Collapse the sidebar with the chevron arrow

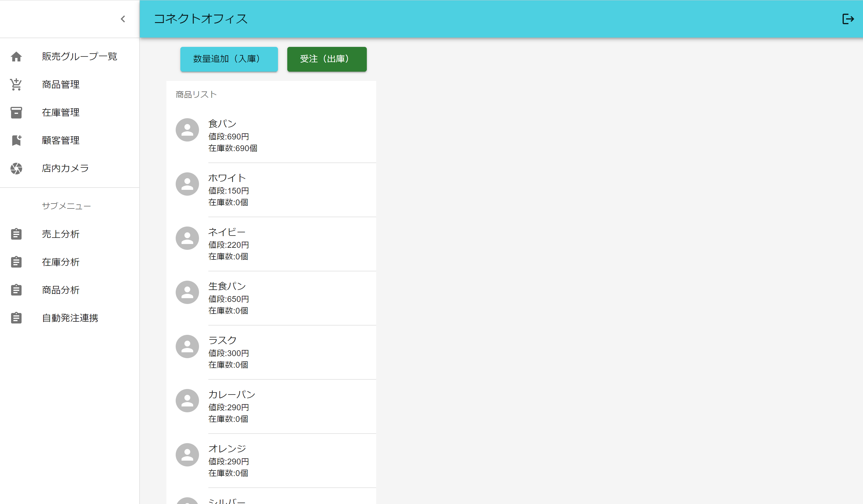123,19
